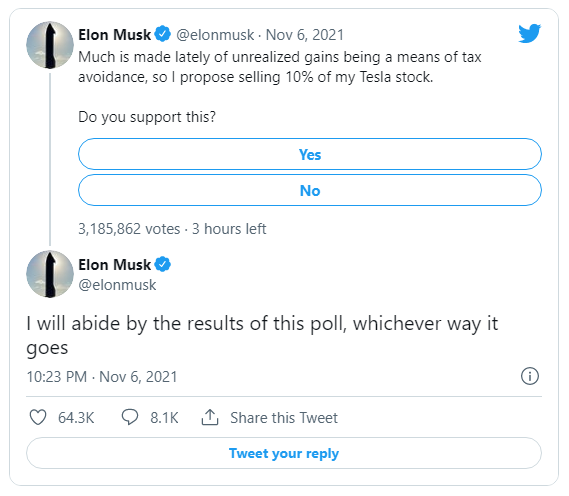Click verified badge in quoted poll tweet
This screenshot has width=569, height=496.
coord(163,34)
